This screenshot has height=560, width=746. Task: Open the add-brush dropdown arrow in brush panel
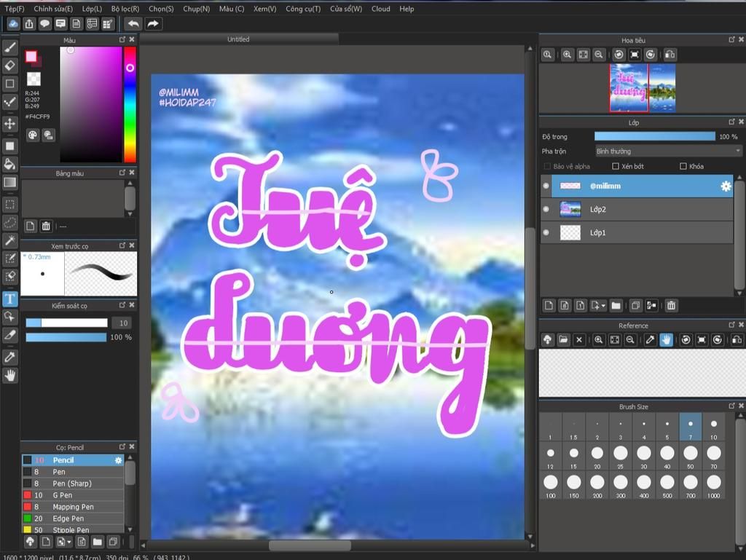click(x=69, y=542)
